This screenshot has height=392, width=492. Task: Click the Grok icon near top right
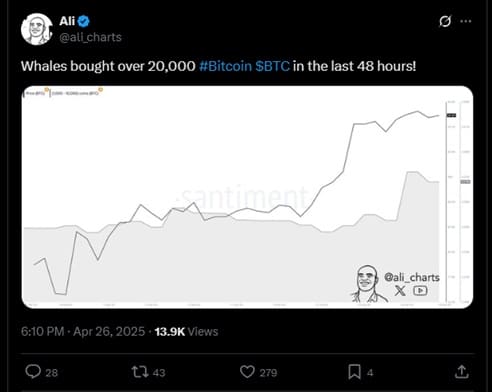(x=445, y=21)
